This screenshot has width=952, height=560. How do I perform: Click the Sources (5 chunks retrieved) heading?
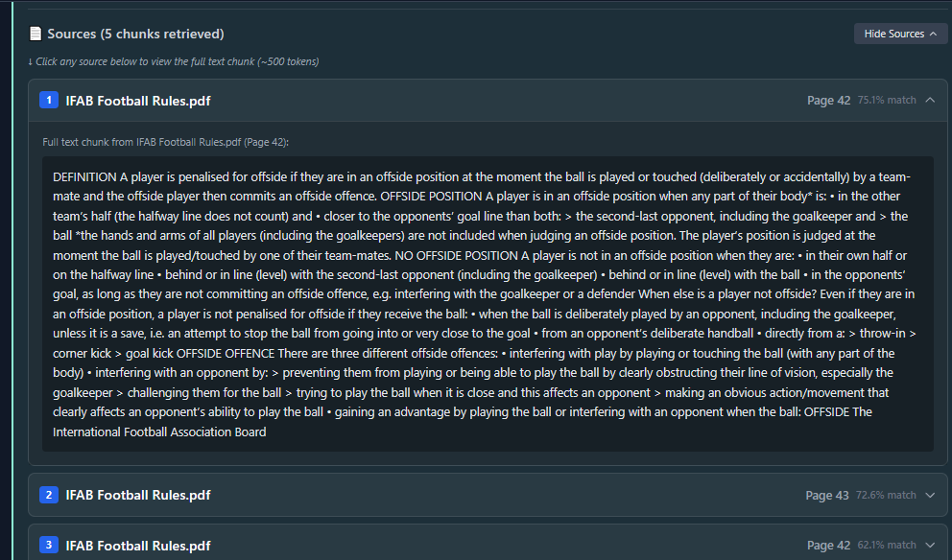[x=135, y=35]
